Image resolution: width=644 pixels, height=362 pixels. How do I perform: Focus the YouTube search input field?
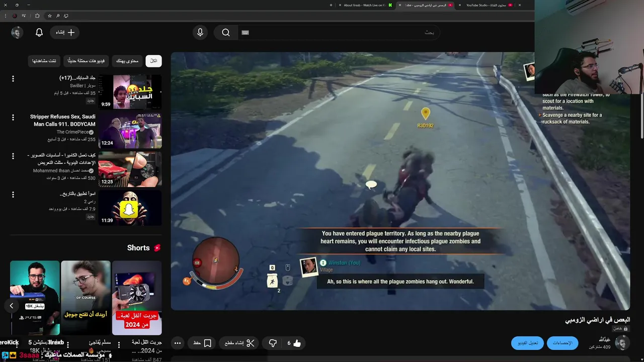pyautogui.click(x=338, y=32)
